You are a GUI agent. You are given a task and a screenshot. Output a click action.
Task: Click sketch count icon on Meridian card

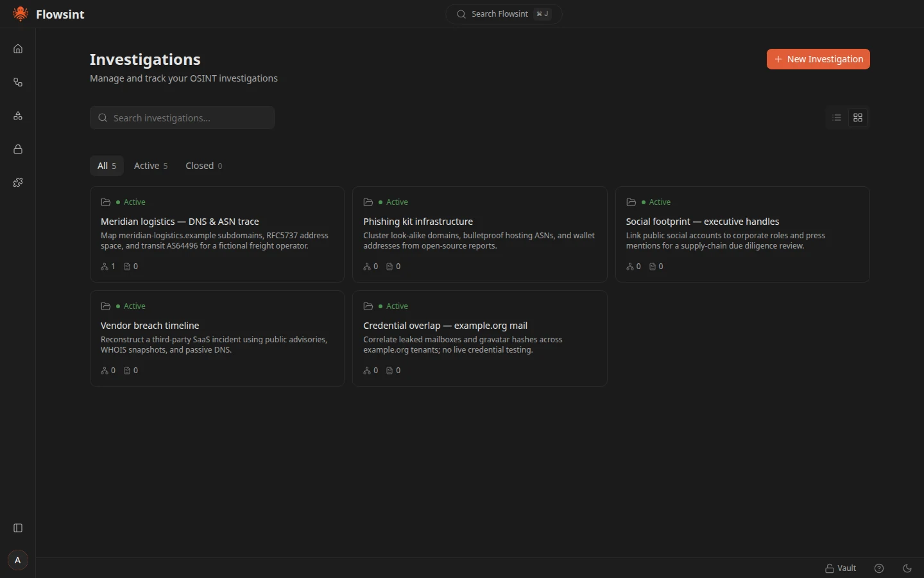click(x=105, y=267)
